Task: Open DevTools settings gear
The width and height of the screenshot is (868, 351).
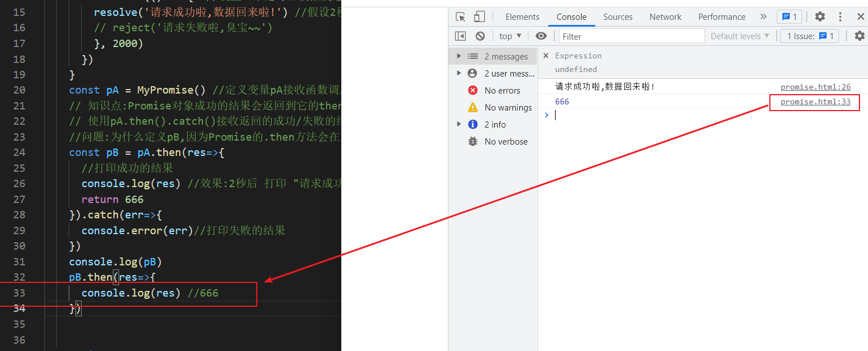Action: [820, 16]
